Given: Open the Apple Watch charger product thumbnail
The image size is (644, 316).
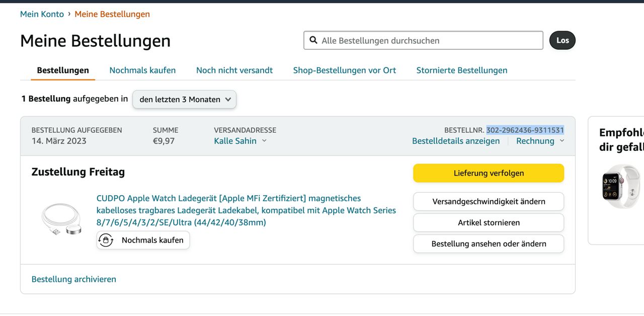Looking at the screenshot, I should [x=61, y=219].
